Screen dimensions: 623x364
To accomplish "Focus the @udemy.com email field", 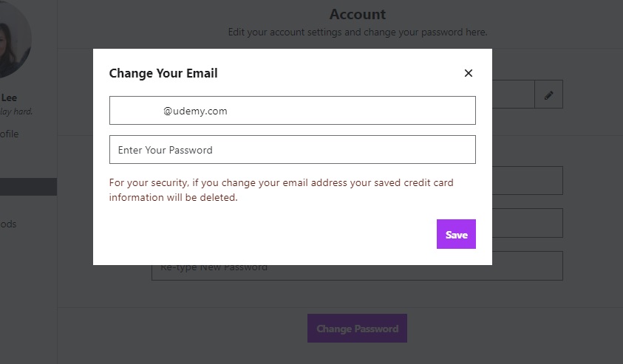I will [292, 111].
